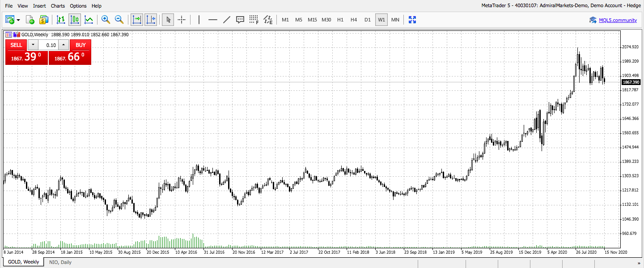Expand the new chart dropdown arrow
This screenshot has width=644, height=268.
[18, 20]
